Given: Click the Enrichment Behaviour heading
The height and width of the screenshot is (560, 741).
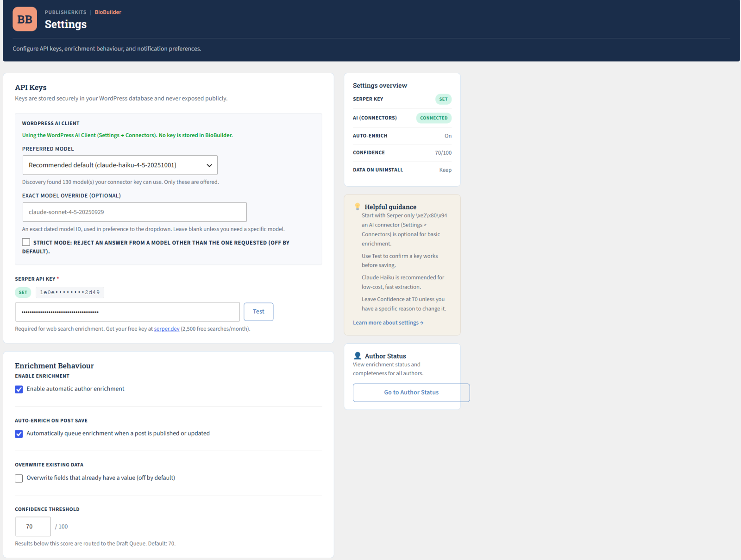Looking at the screenshot, I should (x=54, y=366).
